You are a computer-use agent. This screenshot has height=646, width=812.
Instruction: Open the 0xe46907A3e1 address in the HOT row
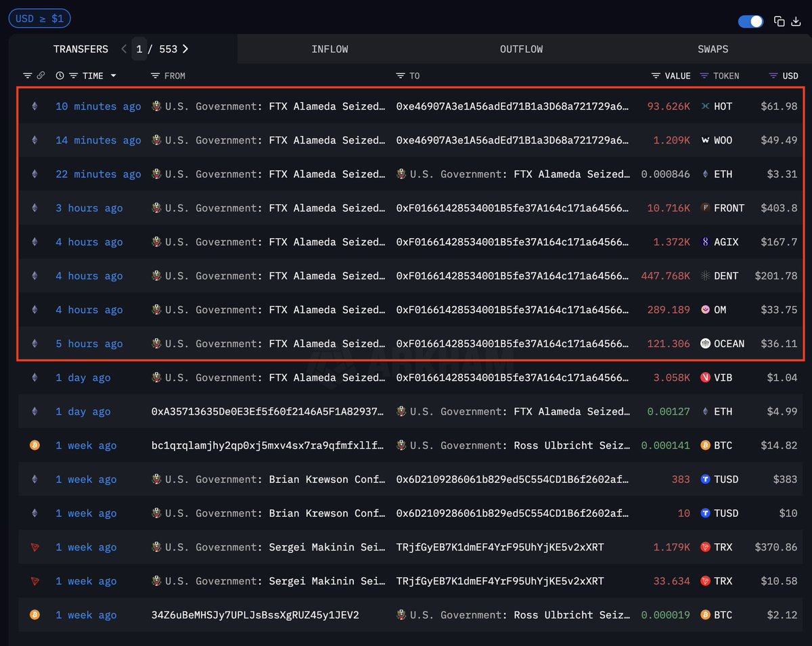pos(512,106)
